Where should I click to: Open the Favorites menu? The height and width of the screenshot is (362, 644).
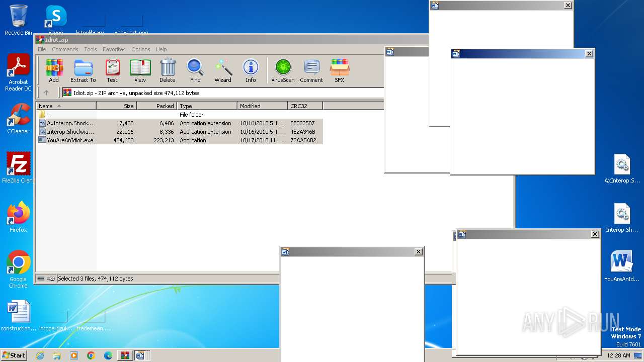(x=114, y=49)
